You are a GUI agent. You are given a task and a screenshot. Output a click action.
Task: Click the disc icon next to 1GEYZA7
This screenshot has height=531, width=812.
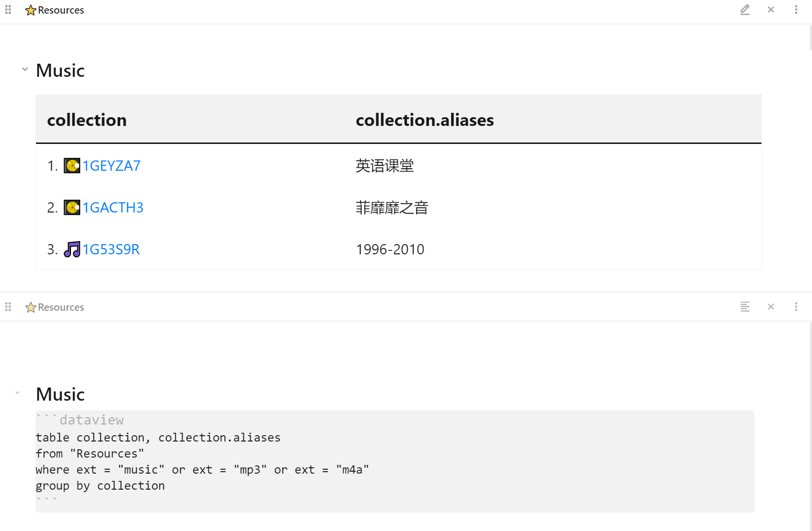point(72,165)
